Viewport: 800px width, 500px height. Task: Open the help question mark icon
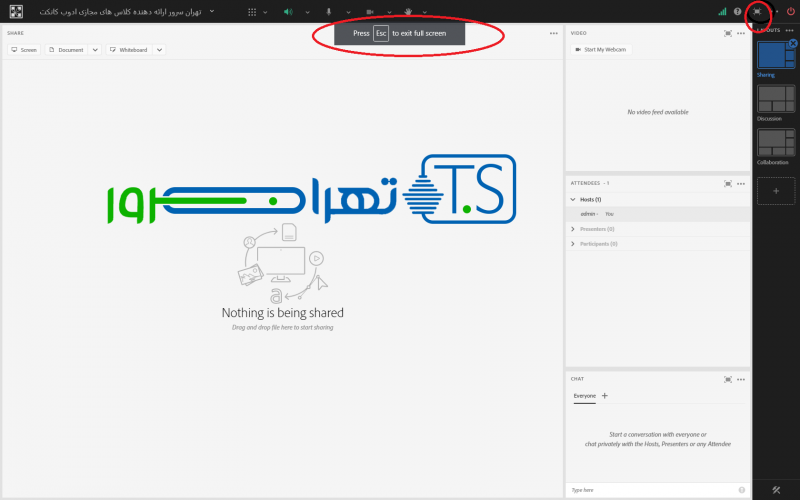pos(738,11)
